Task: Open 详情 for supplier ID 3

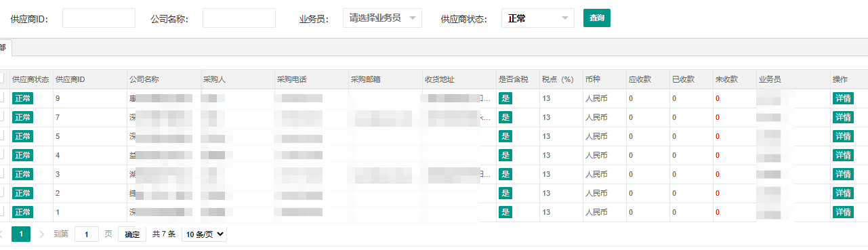Action: (x=844, y=174)
